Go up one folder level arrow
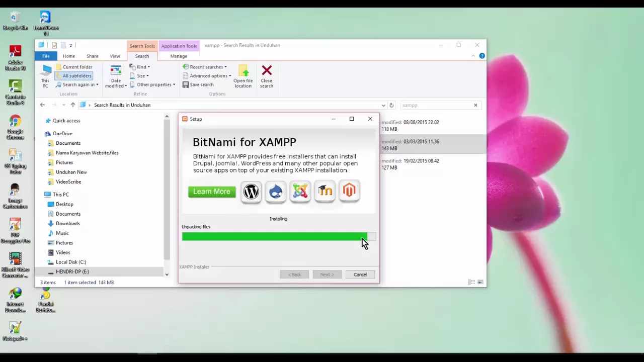This screenshot has height=362, width=644. point(72,105)
